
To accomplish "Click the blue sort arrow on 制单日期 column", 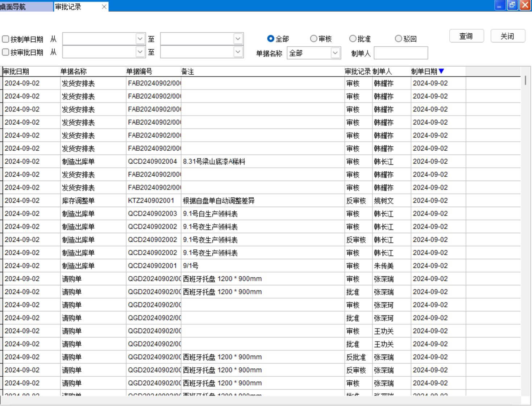I will (441, 71).
